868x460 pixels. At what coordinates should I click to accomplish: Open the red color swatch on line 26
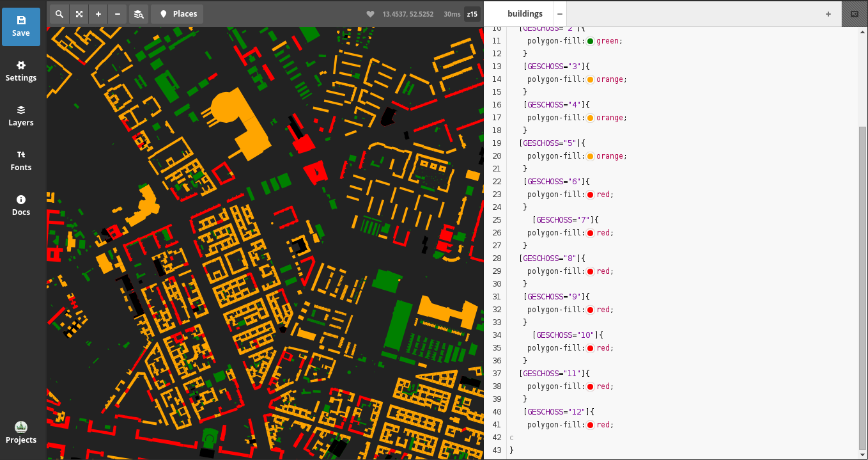pyautogui.click(x=590, y=233)
